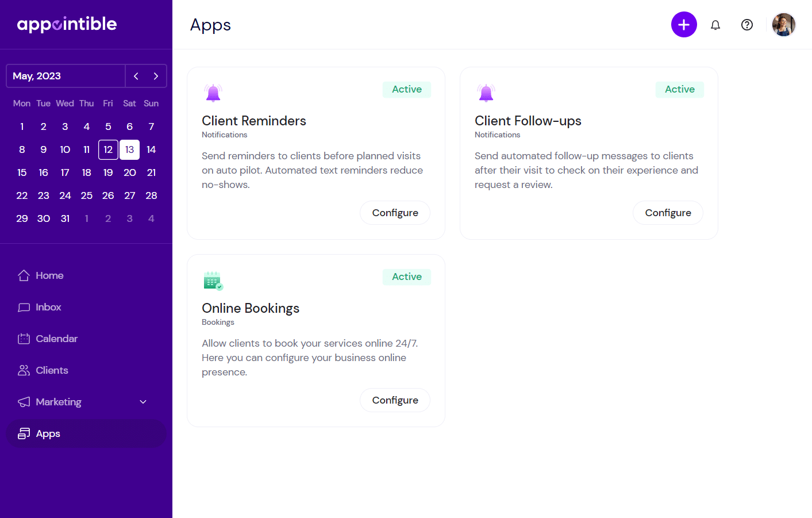This screenshot has height=518, width=812.
Task: Open the Home icon in sidebar
Action: (x=24, y=275)
